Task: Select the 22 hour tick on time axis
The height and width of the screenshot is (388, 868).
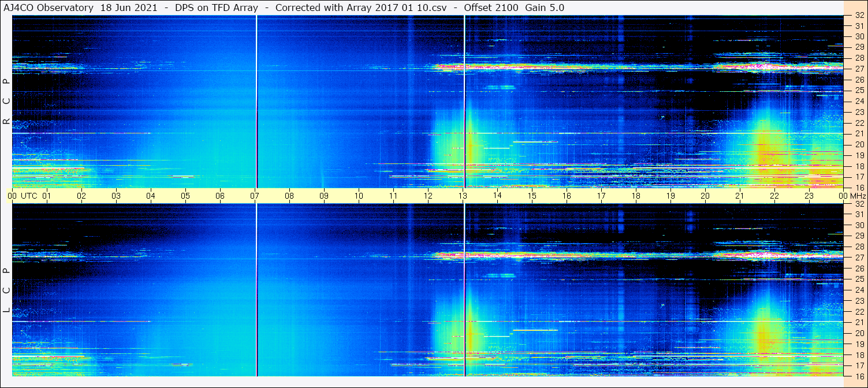Action: pyautogui.click(x=774, y=196)
